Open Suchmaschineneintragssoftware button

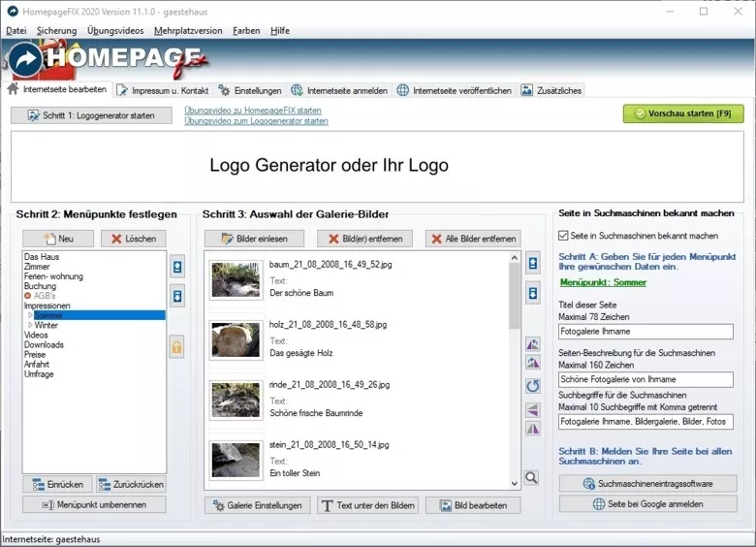coord(648,484)
